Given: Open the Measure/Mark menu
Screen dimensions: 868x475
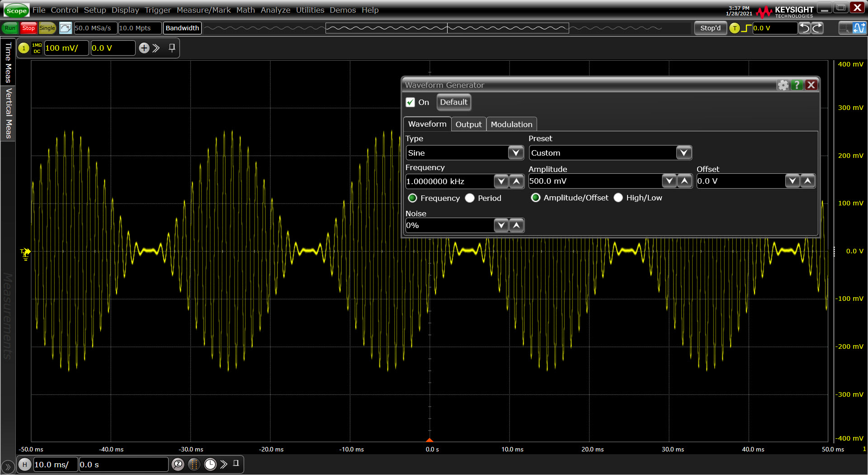Looking at the screenshot, I should pos(203,10).
